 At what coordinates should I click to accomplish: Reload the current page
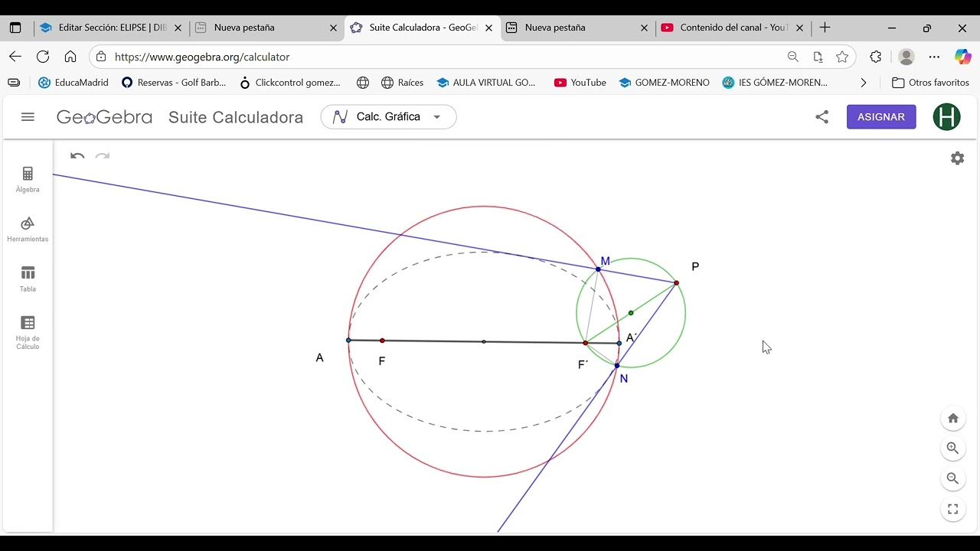tap(43, 57)
